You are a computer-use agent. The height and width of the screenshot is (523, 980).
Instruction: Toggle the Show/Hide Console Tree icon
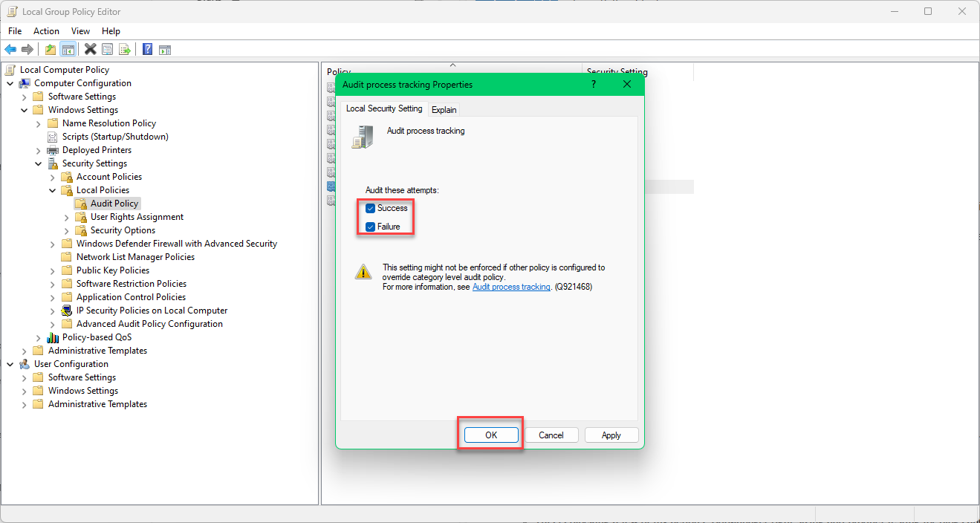68,49
